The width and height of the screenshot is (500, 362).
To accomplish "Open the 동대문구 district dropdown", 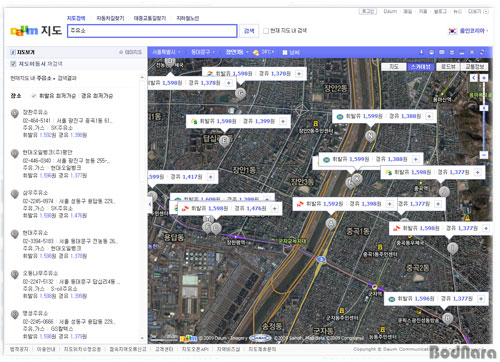I will [203, 52].
